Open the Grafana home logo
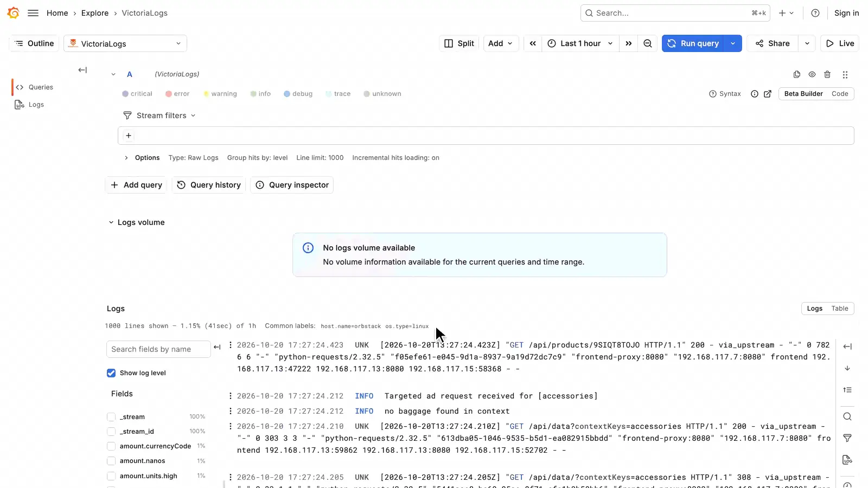Image resolution: width=868 pixels, height=488 pixels. [14, 13]
